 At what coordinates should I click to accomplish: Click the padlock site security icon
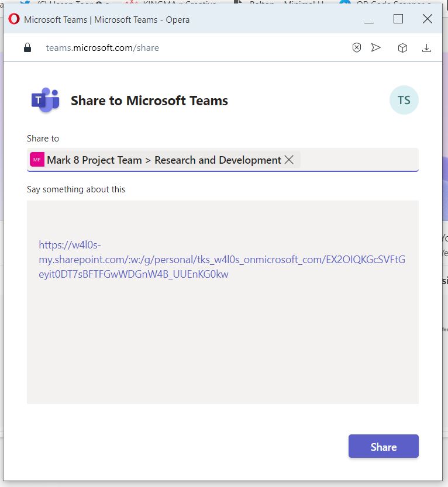27,47
